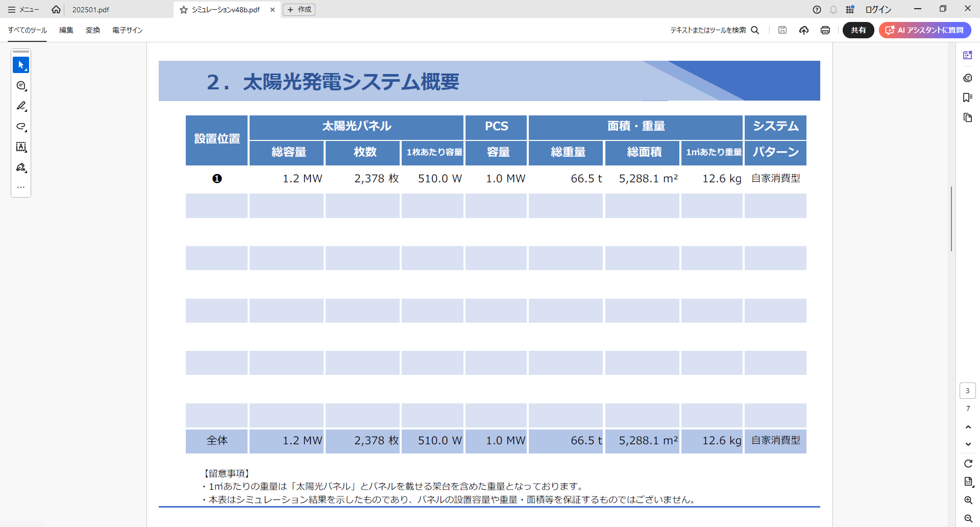Open the comment tool in left toolbar
Screen dimensions: 980x527
coord(21,86)
